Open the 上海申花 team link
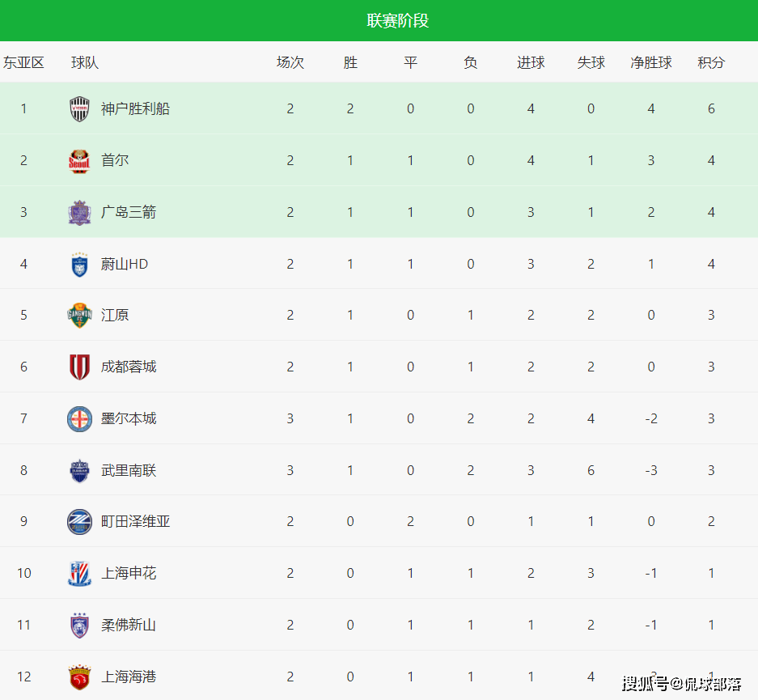This screenshot has width=758, height=700. (x=129, y=573)
